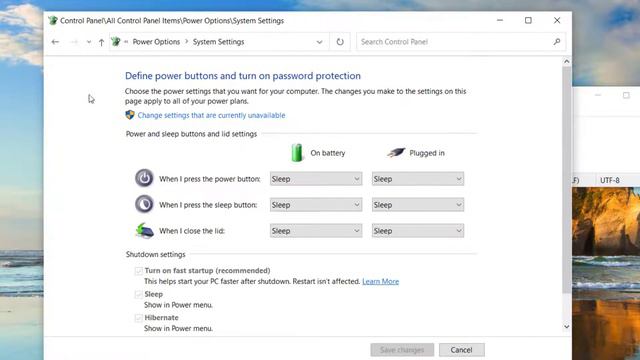Open Power Options breadcrumb
The image size is (640, 360).
[156, 42]
